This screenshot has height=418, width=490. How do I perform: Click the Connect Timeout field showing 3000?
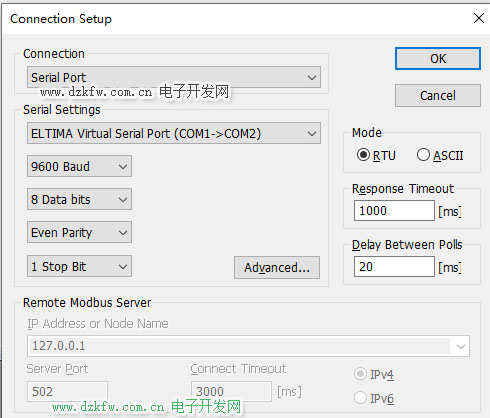tap(231, 391)
